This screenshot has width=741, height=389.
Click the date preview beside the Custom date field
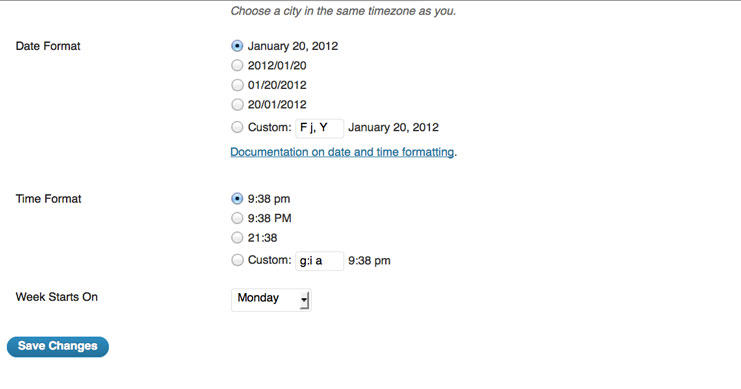(393, 127)
